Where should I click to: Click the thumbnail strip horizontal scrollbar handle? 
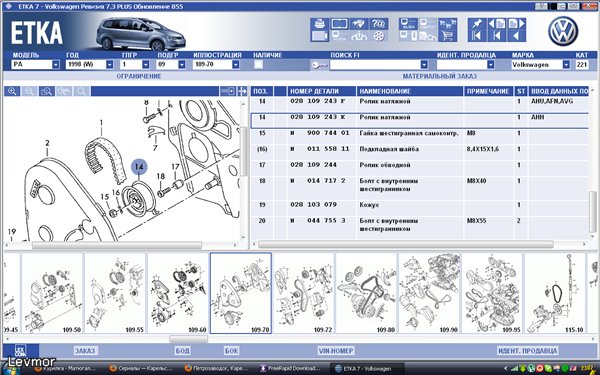pyautogui.click(x=188, y=339)
